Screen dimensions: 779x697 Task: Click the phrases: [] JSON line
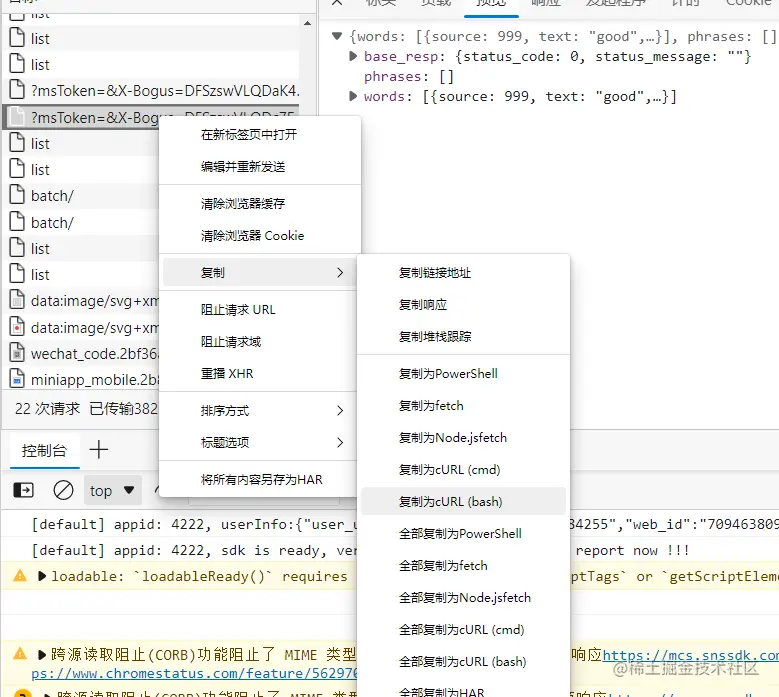tap(408, 77)
